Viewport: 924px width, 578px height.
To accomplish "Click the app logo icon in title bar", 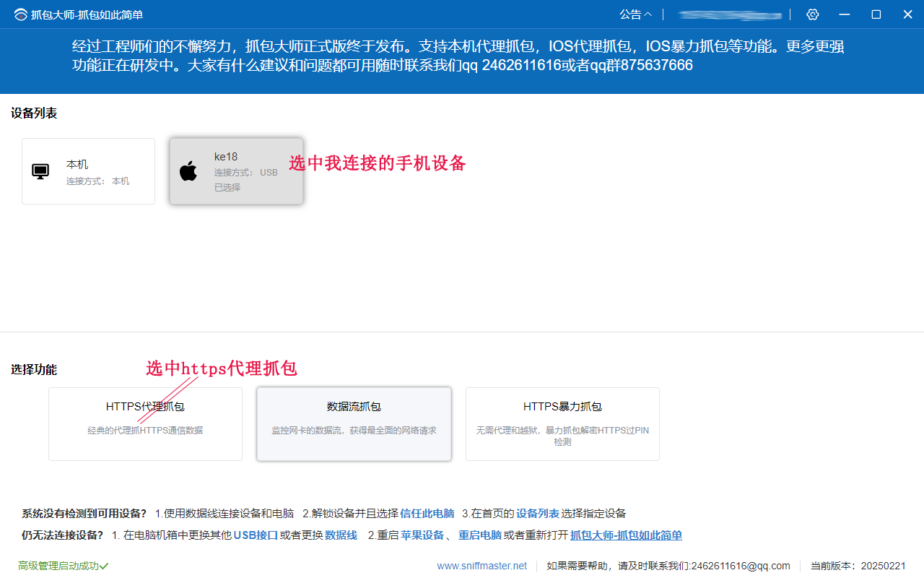I will (20, 14).
